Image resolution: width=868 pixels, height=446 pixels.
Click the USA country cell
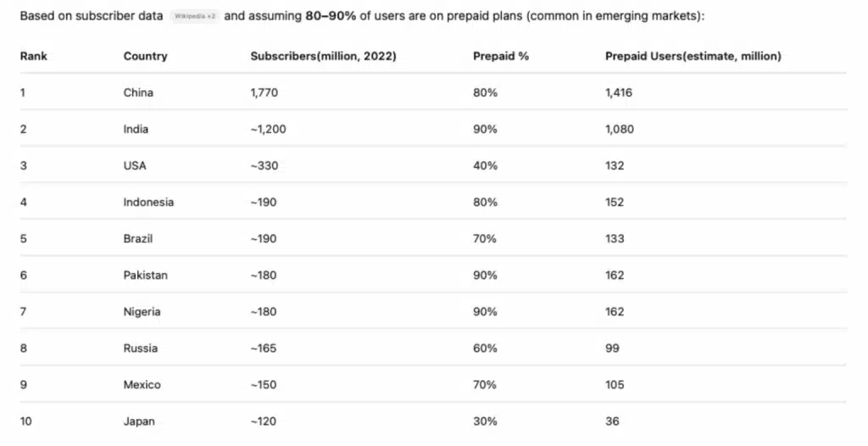click(x=135, y=165)
